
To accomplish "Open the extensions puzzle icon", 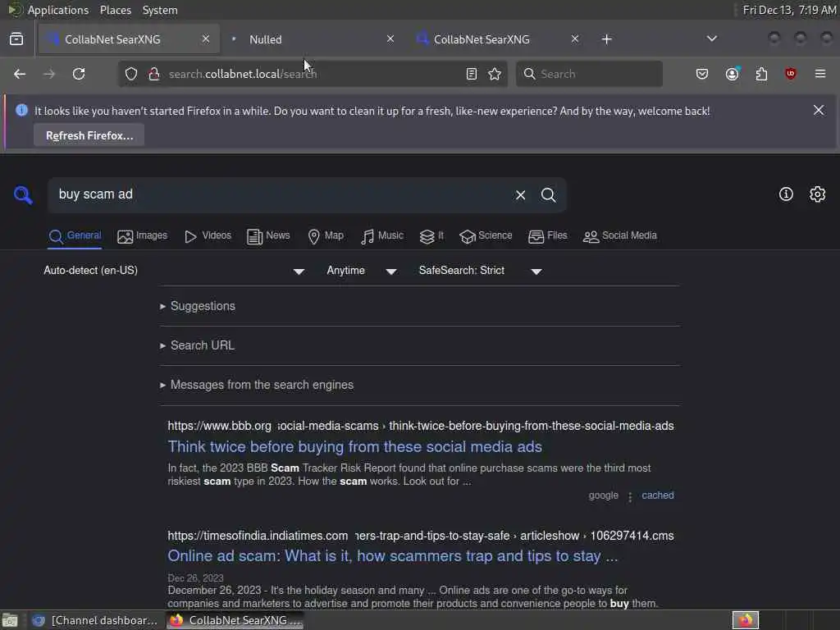I will [x=761, y=74].
